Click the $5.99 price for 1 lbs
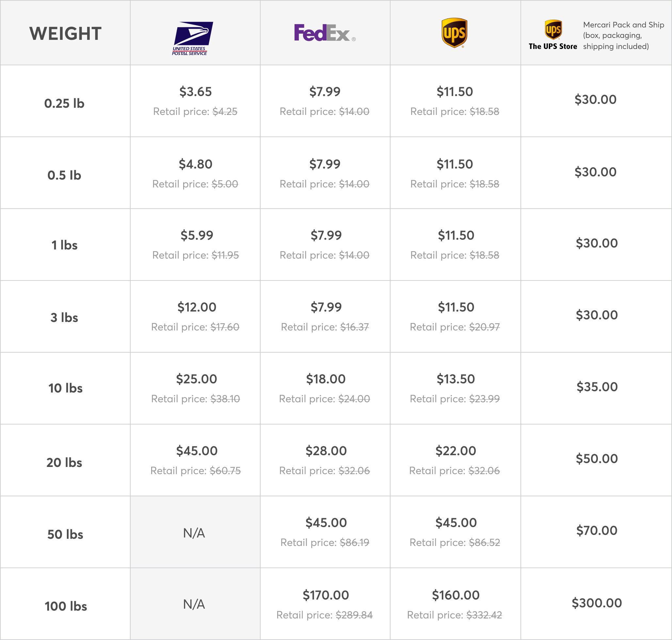 197,235
